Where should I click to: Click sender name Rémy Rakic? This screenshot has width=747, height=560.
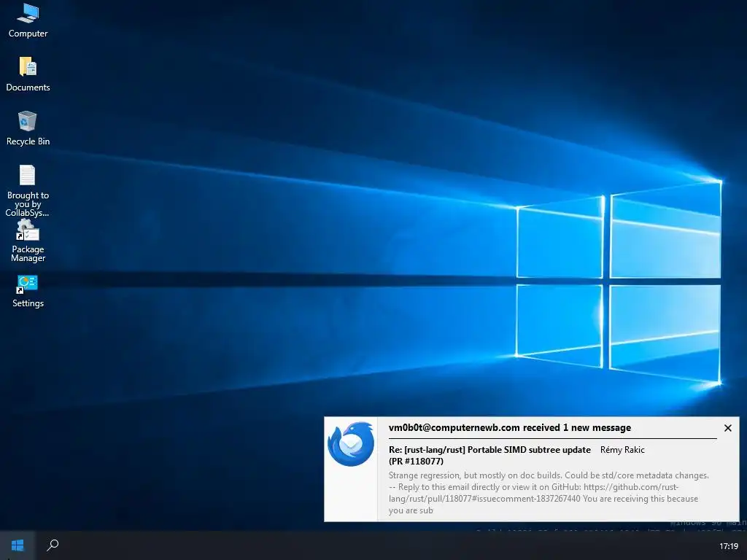[x=622, y=449]
